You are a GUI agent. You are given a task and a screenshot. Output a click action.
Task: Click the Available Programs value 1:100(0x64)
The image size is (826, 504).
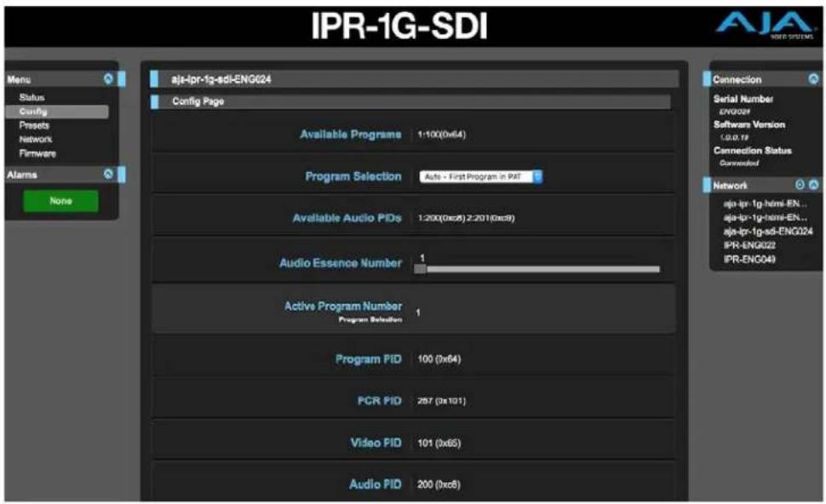pos(441,135)
